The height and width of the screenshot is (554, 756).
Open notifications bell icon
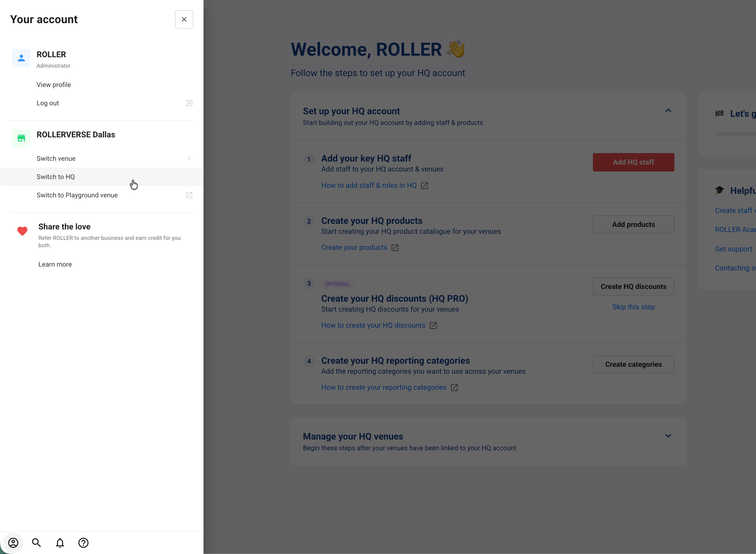60,543
